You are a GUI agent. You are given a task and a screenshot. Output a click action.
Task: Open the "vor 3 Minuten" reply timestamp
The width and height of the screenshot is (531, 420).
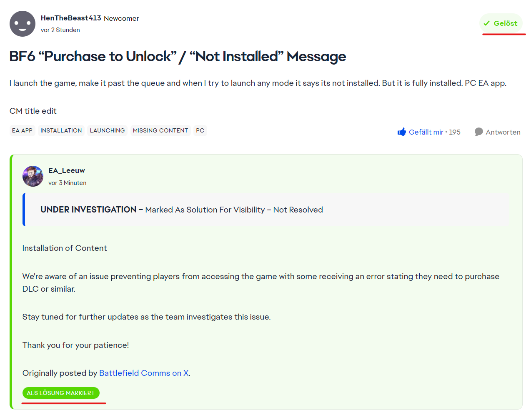point(68,183)
